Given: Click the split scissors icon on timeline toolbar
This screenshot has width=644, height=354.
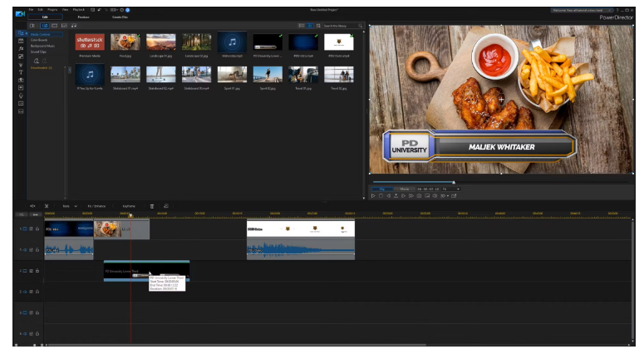Looking at the screenshot, I should 47,206.
